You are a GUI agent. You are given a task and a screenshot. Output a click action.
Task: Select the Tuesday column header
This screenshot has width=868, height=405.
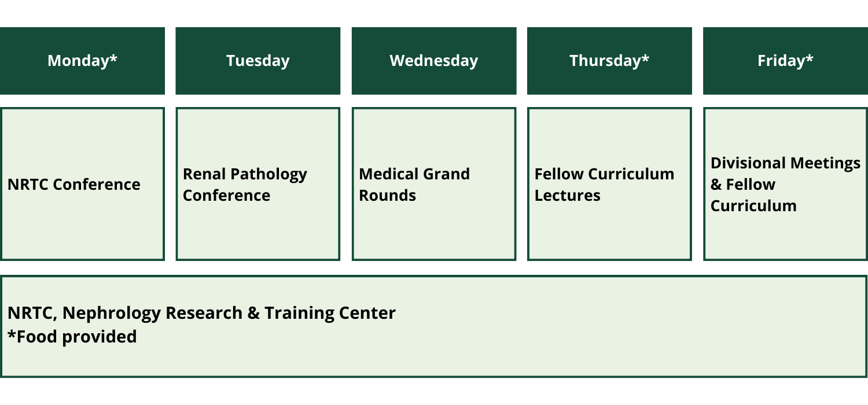tap(258, 61)
